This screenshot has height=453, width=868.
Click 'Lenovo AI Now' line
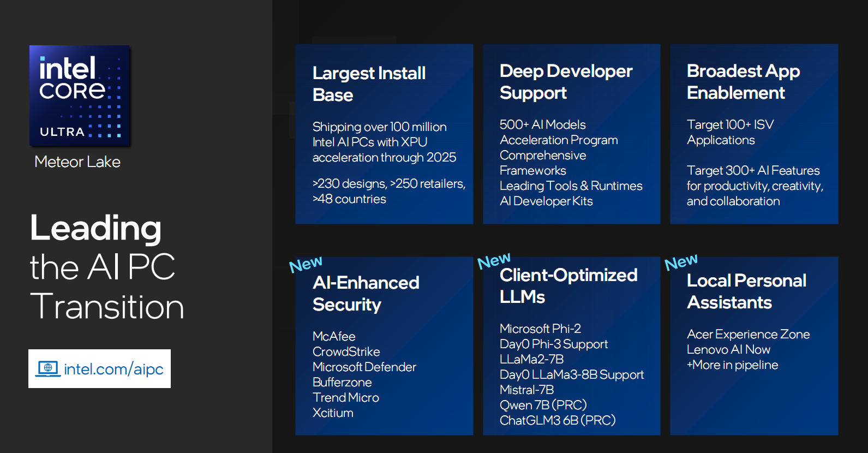729,349
